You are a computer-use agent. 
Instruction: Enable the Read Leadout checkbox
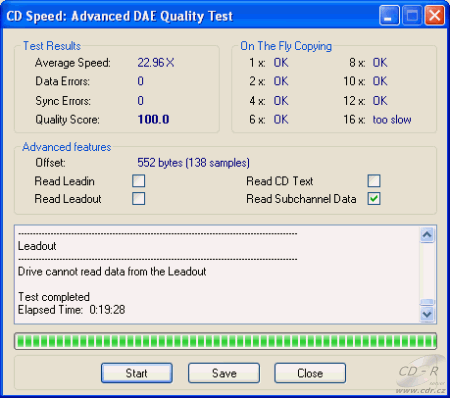point(138,199)
